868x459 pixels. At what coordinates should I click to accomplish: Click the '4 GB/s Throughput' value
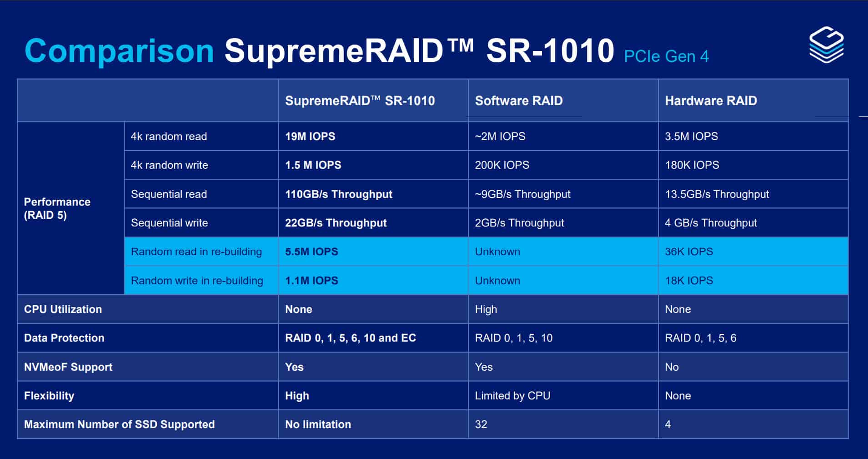coord(711,223)
